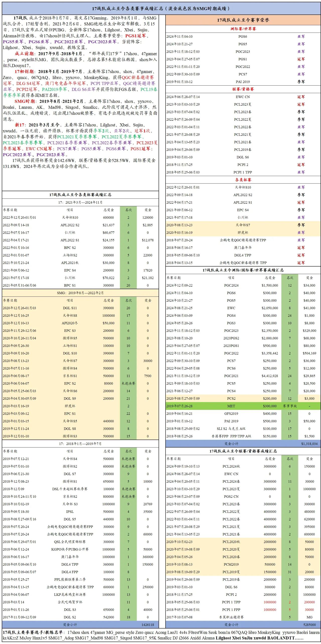Click the "赛事事故" rank cell
The image size is (321, 644).
coord(290,406)
